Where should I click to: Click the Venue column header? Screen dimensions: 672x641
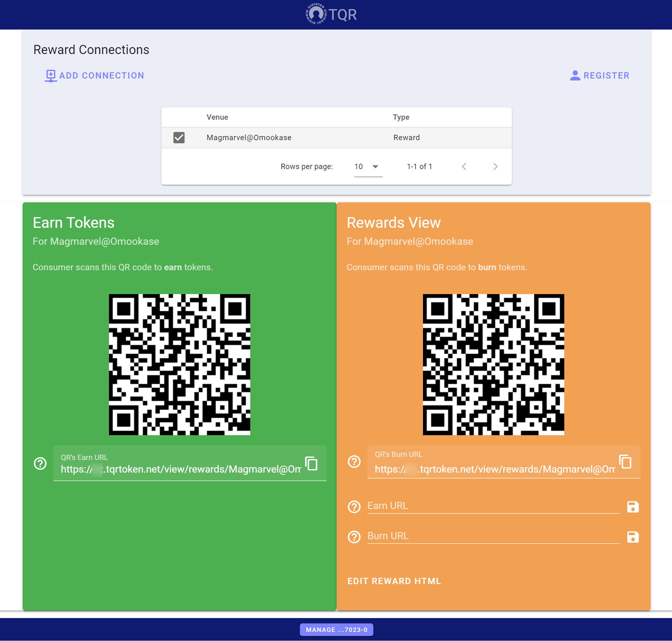pos(217,117)
